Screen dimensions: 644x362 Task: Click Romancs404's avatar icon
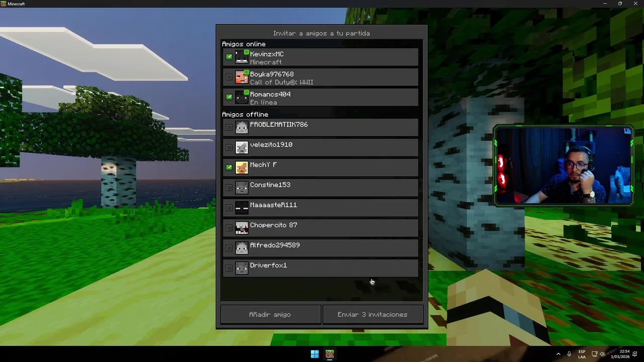tap(242, 98)
